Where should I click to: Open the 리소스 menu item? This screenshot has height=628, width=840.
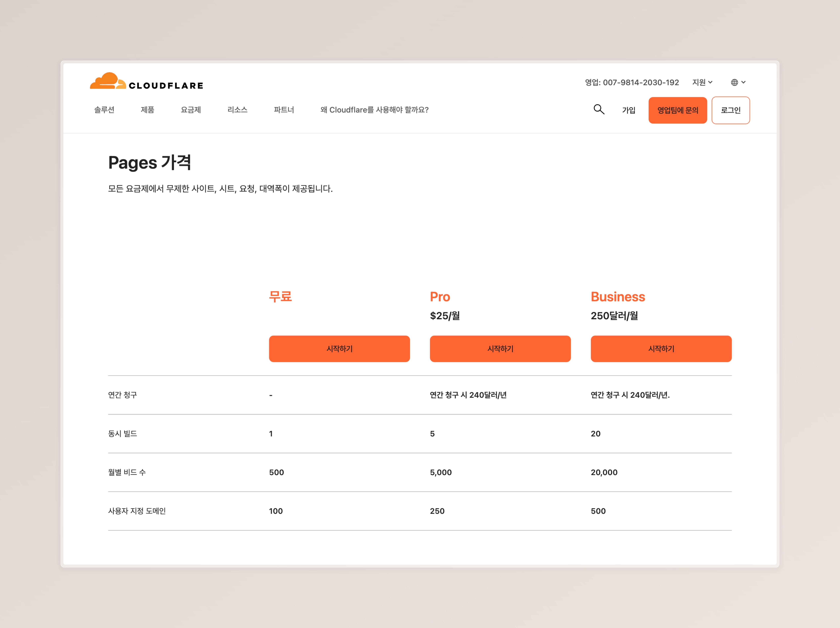(237, 110)
